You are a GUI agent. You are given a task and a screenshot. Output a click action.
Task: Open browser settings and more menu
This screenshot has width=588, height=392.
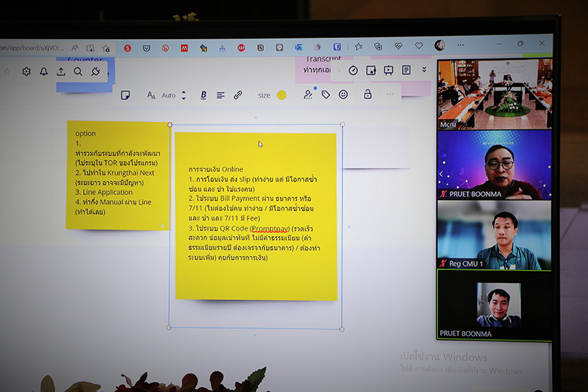coord(461,45)
